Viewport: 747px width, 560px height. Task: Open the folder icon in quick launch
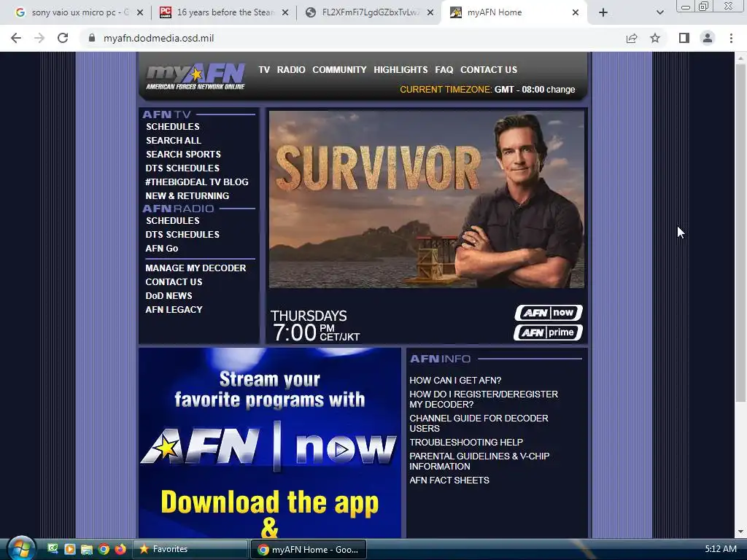[x=86, y=549]
